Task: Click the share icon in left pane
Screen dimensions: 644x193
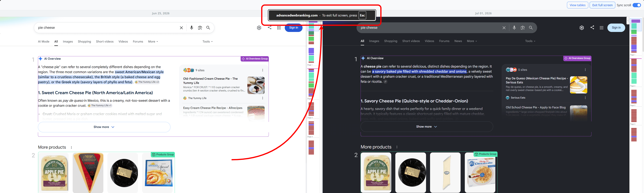Action: pos(269,28)
